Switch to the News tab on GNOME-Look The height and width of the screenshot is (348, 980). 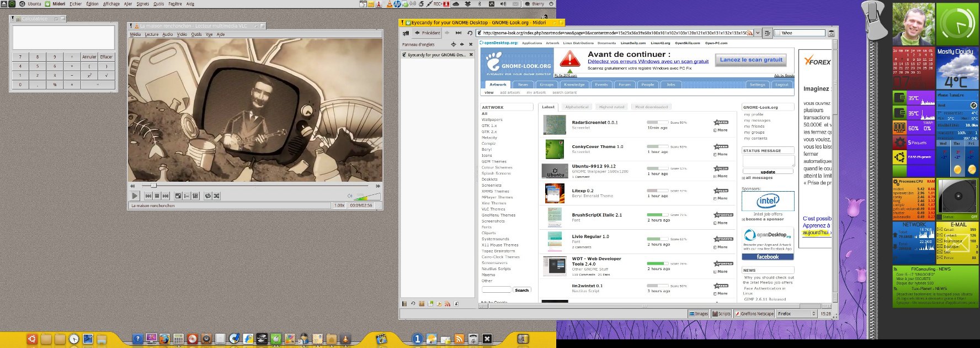(523, 85)
